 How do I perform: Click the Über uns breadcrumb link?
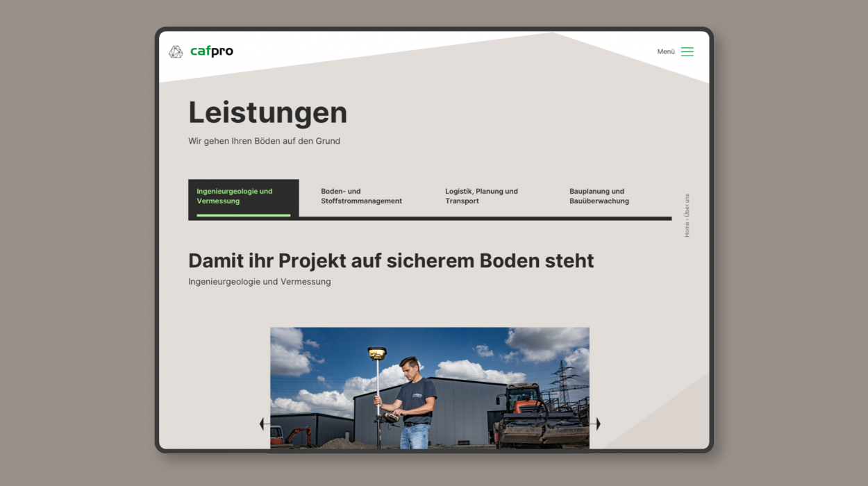[x=687, y=206]
